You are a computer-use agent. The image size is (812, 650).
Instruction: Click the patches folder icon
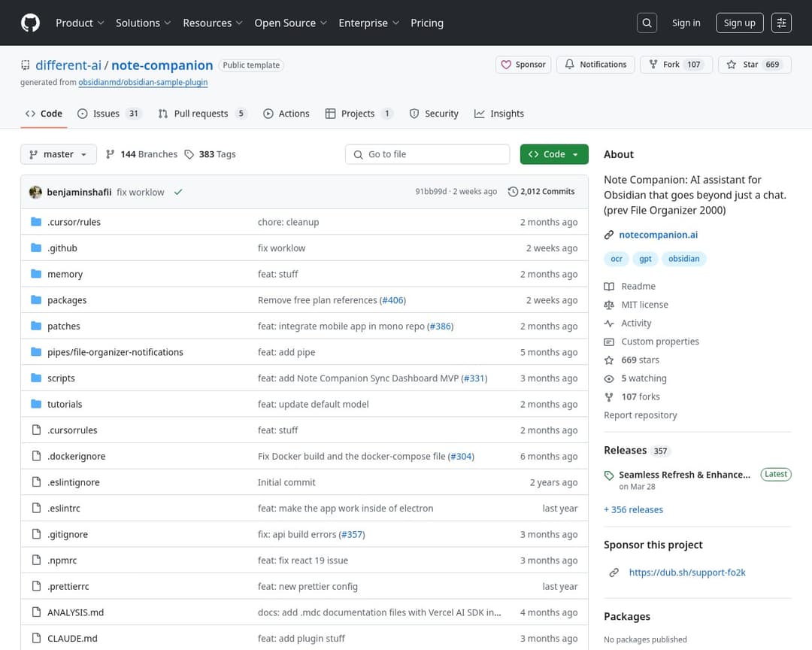coord(36,326)
